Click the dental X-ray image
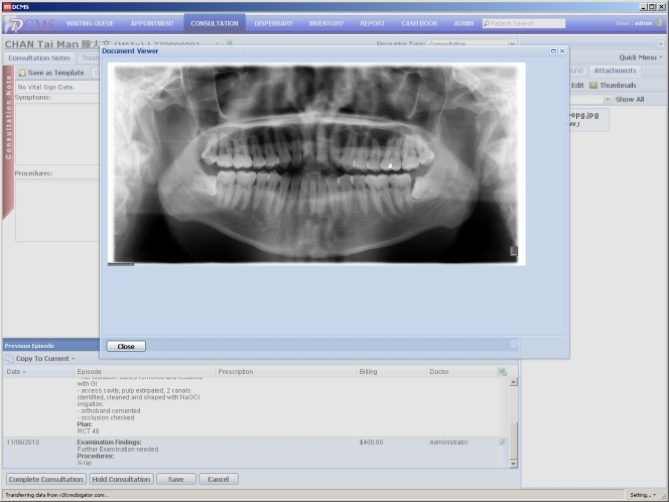 coord(316,164)
